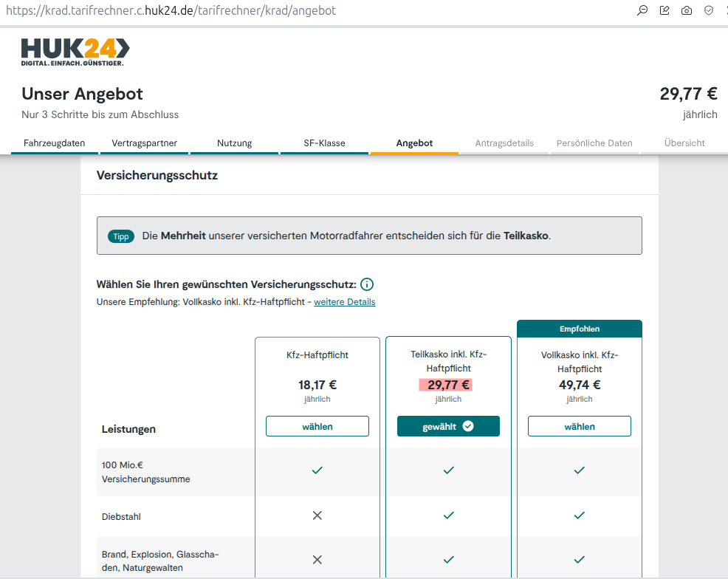Open the weitere Details link
Image resolution: width=728 pixels, height=579 pixels.
[x=344, y=302]
